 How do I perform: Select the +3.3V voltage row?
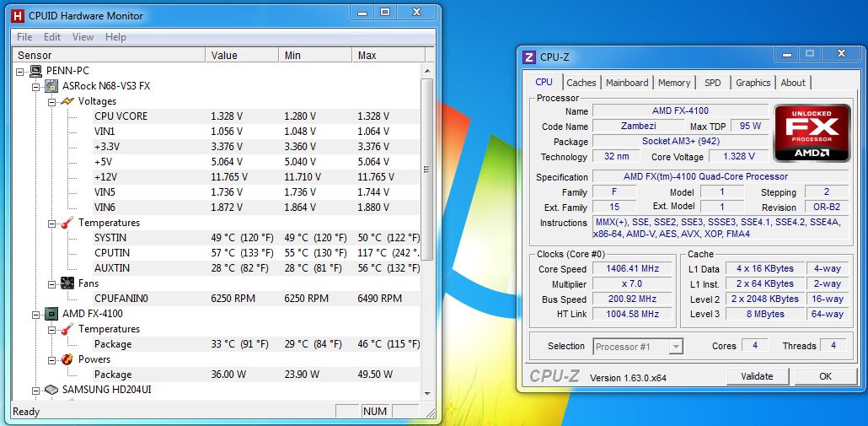[257, 147]
